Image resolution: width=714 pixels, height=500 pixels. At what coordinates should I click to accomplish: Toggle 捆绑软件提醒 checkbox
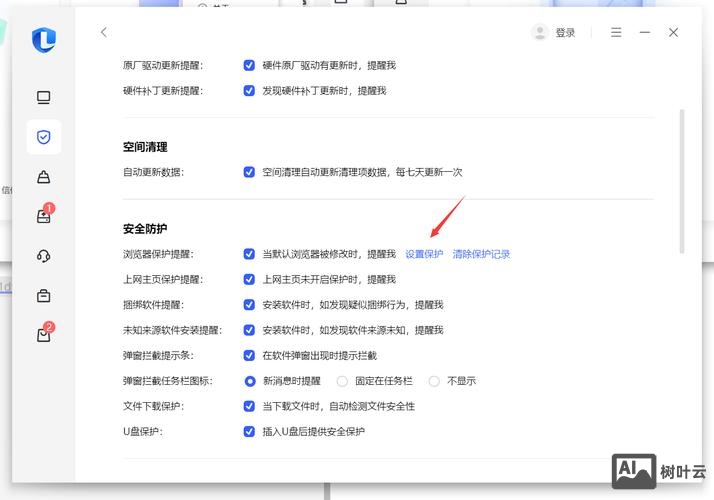point(249,305)
